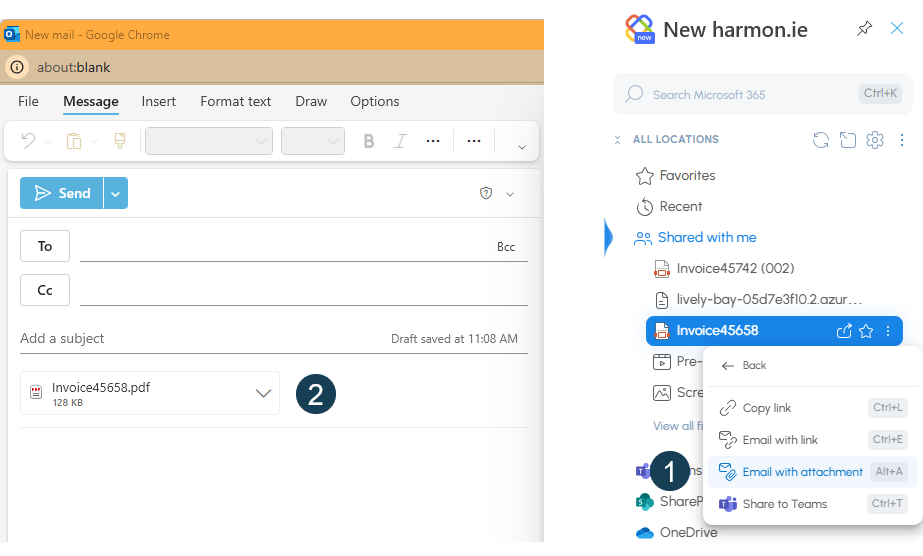Open the Draw tab
923x556 pixels.
pyautogui.click(x=311, y=101)
